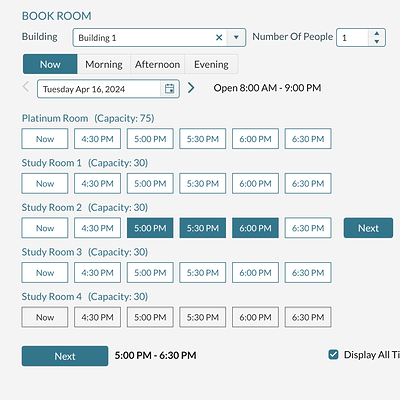Click the Building 1 combo box text

point(97,38)
